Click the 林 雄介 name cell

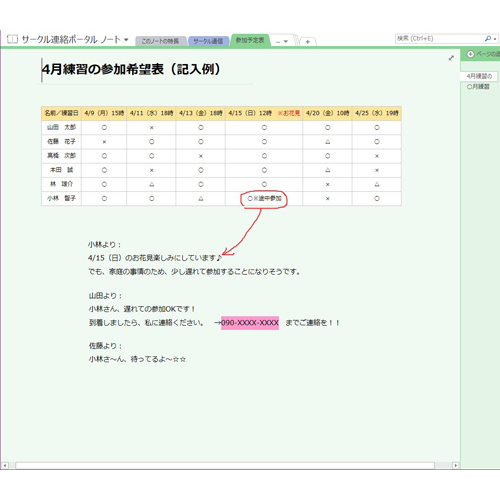pyautogui.click(x=62, y=184)
